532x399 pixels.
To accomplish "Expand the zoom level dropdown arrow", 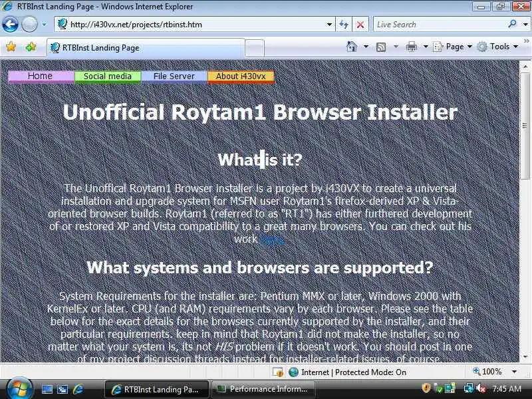I will click(x=514, y=372).
